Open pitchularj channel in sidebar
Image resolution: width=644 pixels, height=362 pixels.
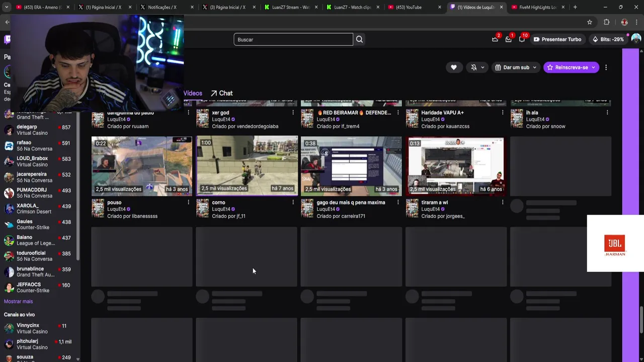coord(39,344)
